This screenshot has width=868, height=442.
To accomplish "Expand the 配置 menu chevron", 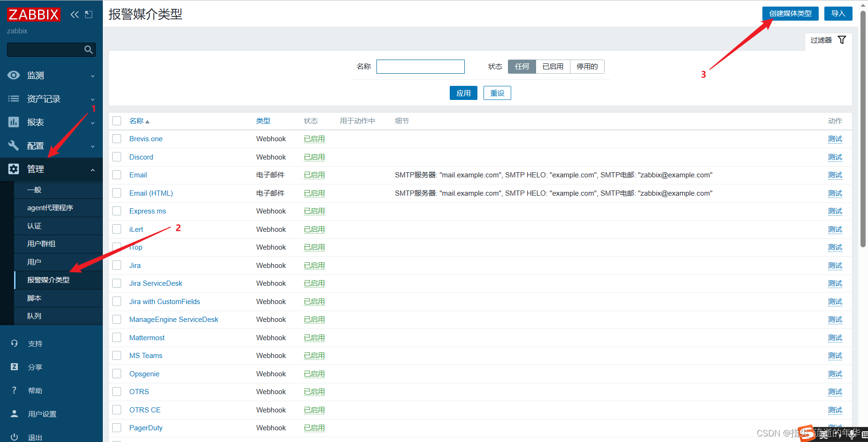I will tap(92, 146).
